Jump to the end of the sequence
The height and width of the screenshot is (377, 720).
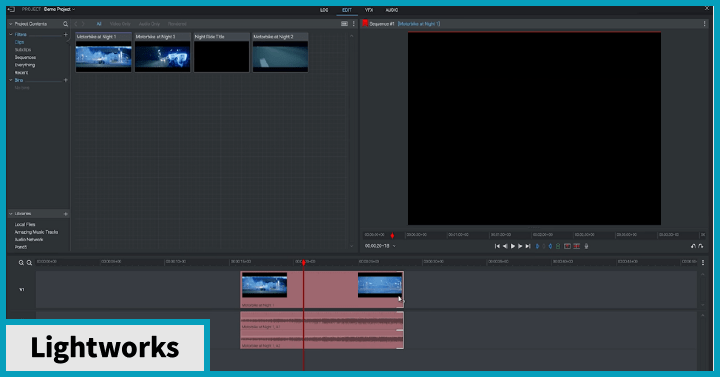(528, 247)
